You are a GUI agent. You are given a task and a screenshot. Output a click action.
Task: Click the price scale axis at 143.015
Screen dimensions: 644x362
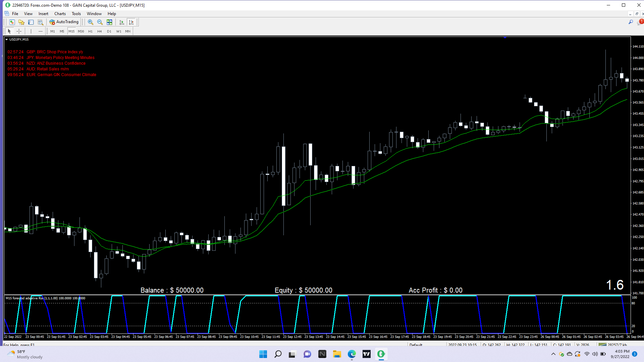(x=638, y=159)
